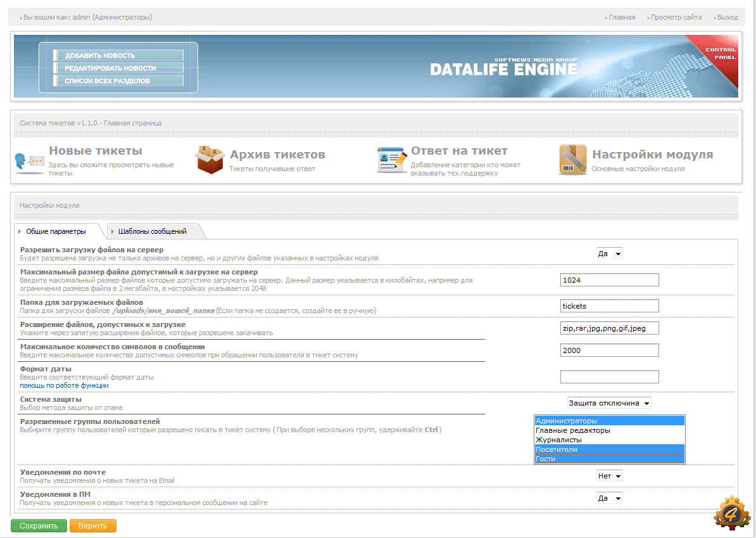Click the empty date format input field
Image resolution: width=756 pixels, height=538 pixels.
(x=609, y=377)
